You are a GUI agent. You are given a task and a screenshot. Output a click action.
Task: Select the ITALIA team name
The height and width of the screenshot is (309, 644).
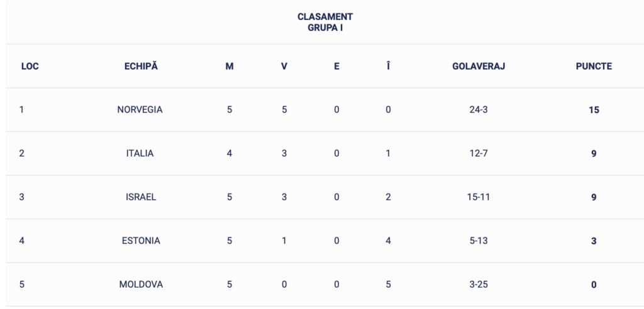point(140,153)
